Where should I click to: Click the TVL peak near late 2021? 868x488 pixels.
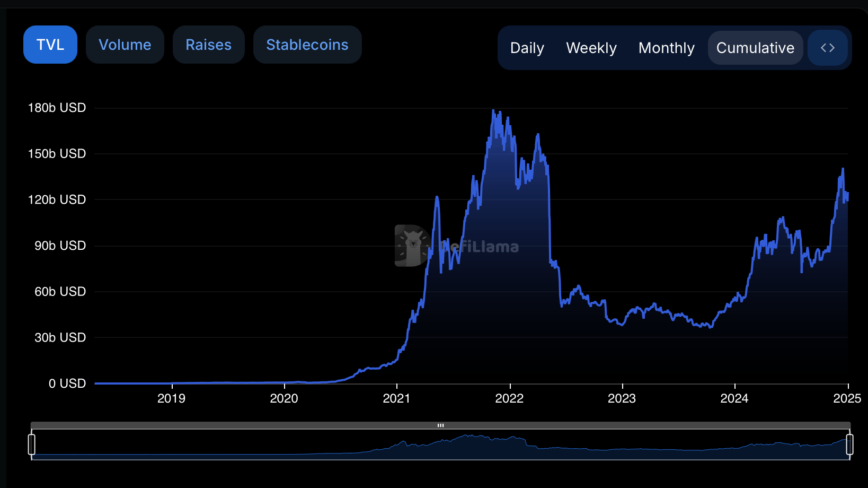[493, 110]
